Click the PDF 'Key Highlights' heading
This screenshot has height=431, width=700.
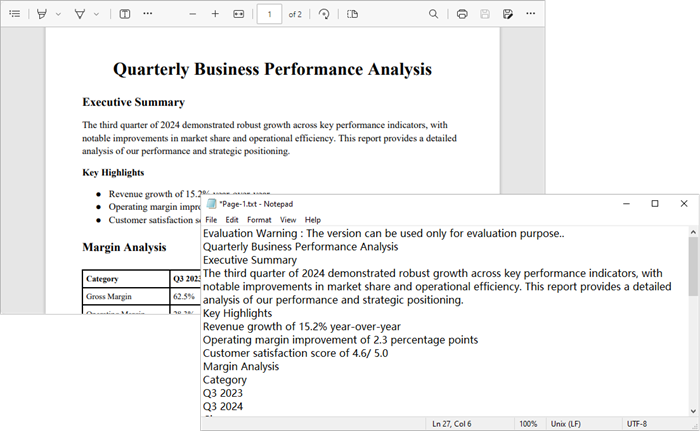[x=113, y=173]
